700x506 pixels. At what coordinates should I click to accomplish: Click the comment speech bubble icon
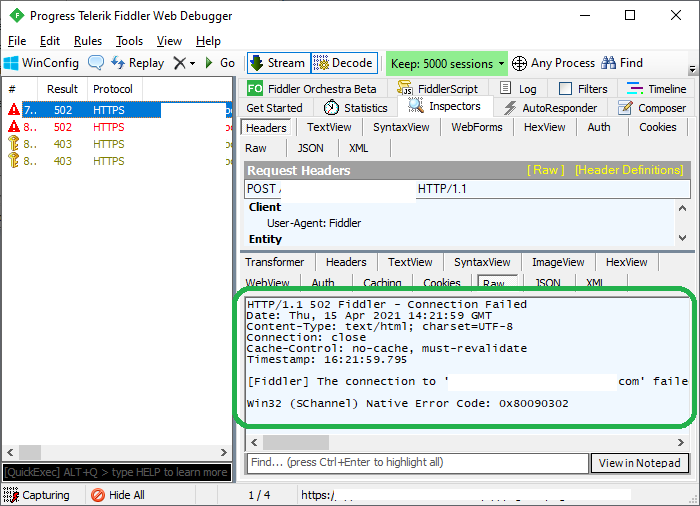tap(96, 63)
